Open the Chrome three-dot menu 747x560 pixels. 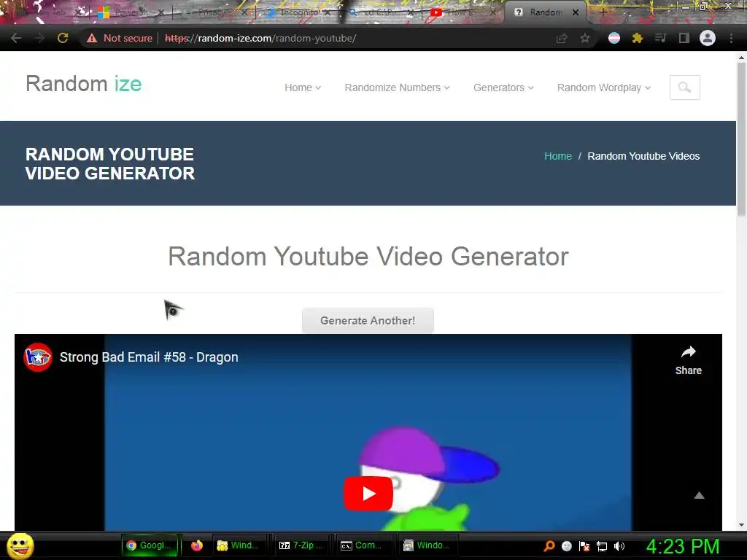731,38
